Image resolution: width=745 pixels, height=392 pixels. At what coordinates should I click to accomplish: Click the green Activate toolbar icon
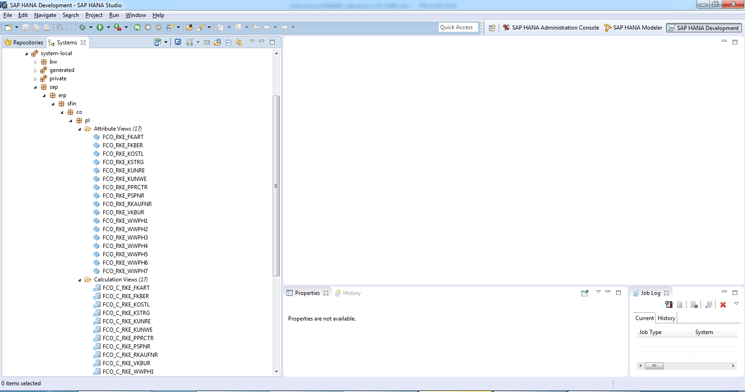pos(137,28)
